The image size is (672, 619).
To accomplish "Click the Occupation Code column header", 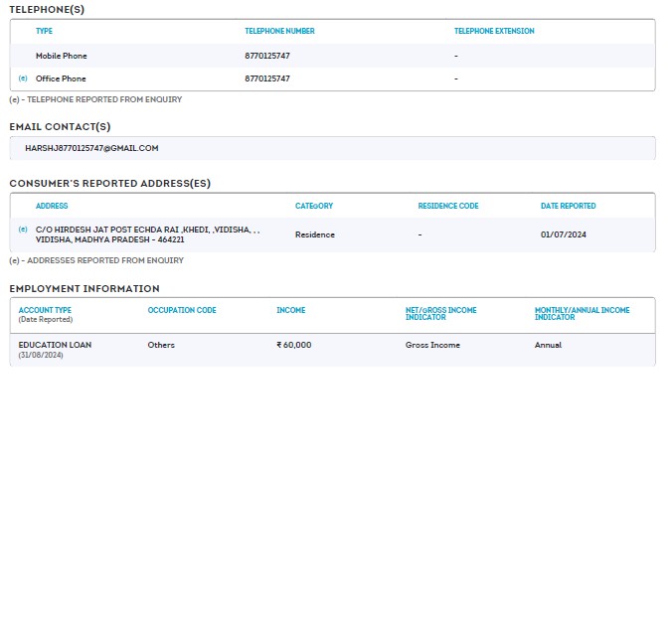I will (x=182, y=310).
